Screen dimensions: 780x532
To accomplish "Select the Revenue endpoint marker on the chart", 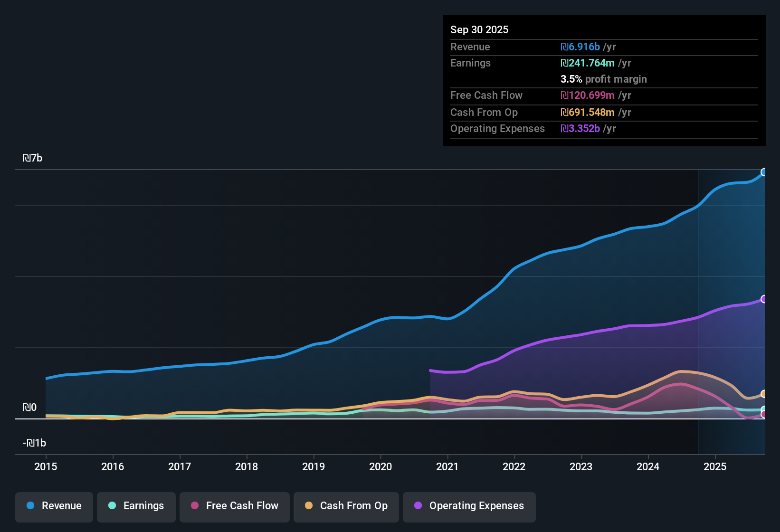I will (x=764, y=172).
